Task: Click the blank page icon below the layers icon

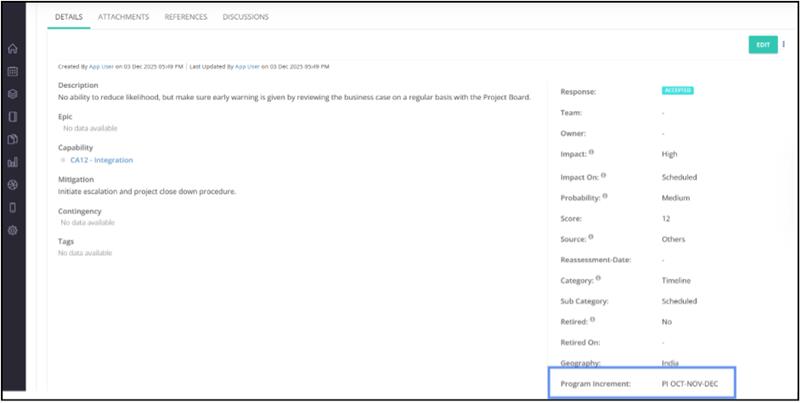Action: pyautogui.click(x=13, y=117)
